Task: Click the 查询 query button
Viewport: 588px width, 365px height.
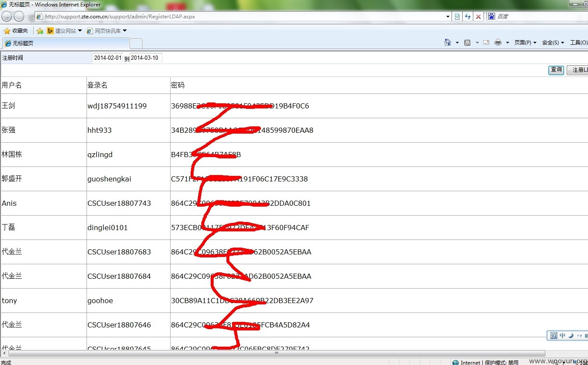Action: pos(556,70)
